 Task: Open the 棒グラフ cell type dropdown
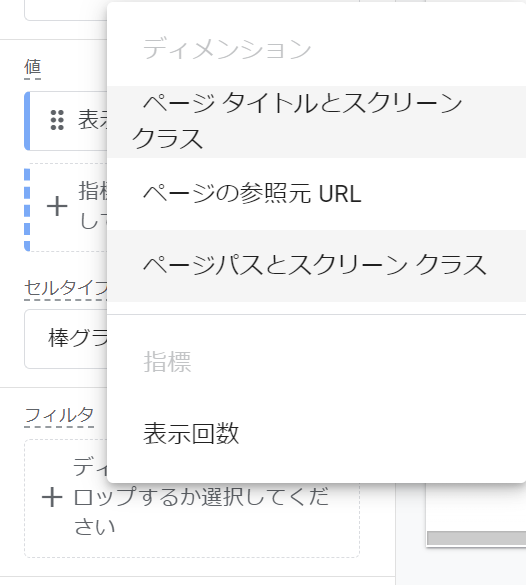[66, 339]
